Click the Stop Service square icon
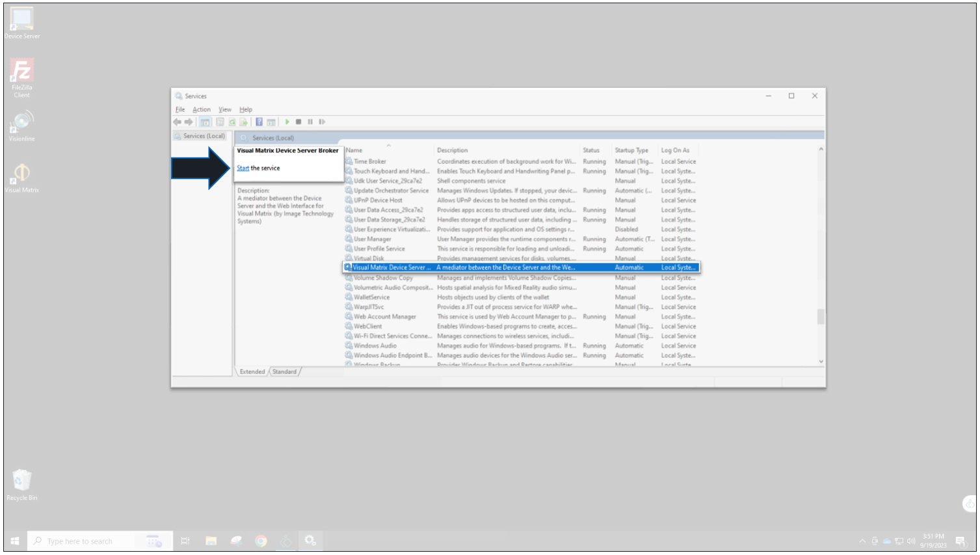This screenshot has height=555, width=980. (x=298, y=122)
